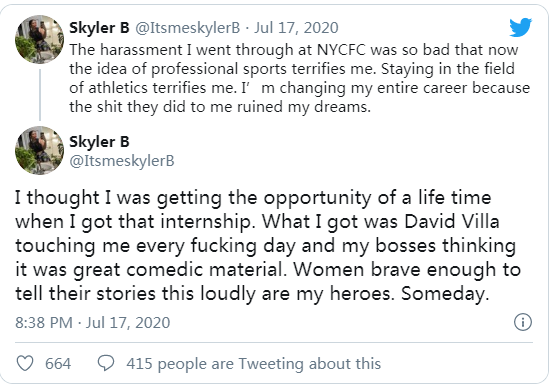Like the tweet with the heart icon
The width and height of the screenshot is (560, 390).
(x=25, y=363)
